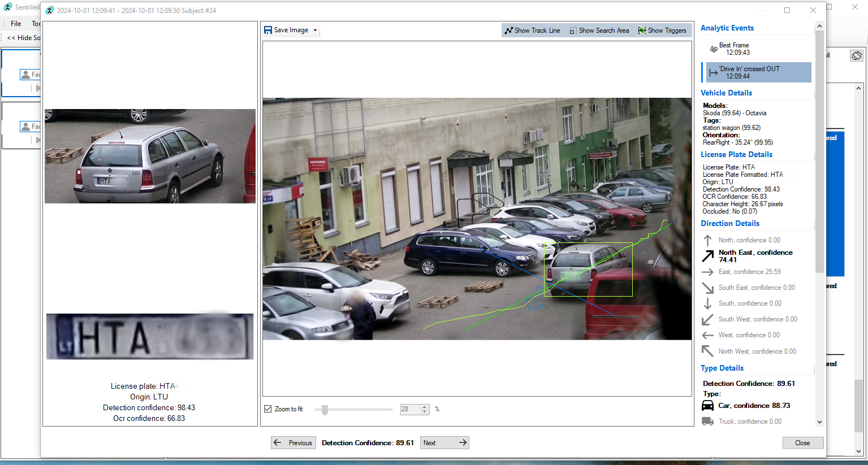Click the Car type icon
Screen dimensions: 868x465
(707, 406)
